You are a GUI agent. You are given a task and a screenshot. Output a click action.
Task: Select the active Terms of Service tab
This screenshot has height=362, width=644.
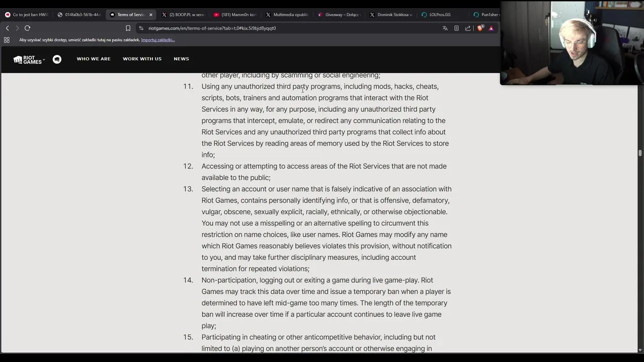point(130,15)
